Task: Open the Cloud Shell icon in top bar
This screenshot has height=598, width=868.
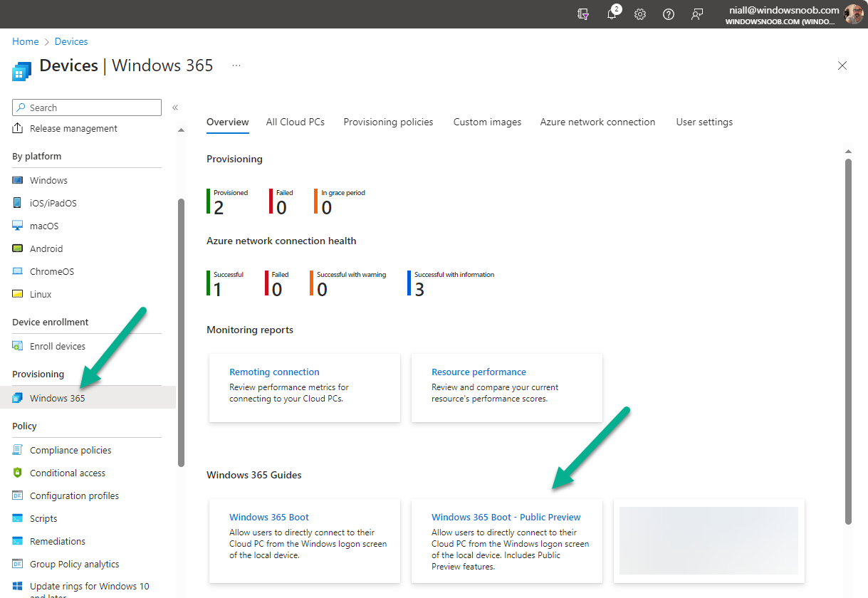Action: (x=583, y=14)
